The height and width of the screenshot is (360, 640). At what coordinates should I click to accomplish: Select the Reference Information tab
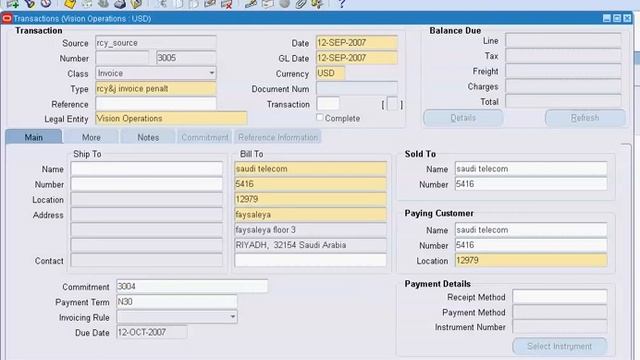tap(278, 137)
